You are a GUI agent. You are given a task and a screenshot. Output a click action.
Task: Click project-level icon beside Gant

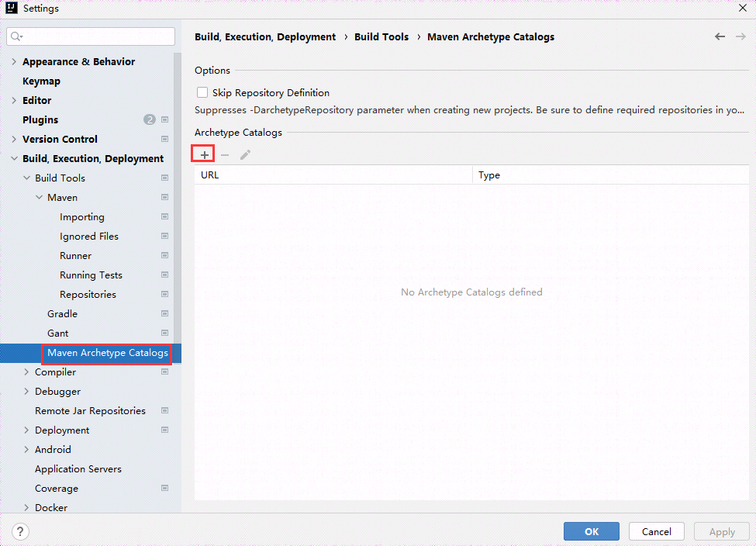(x=165, y=333)
